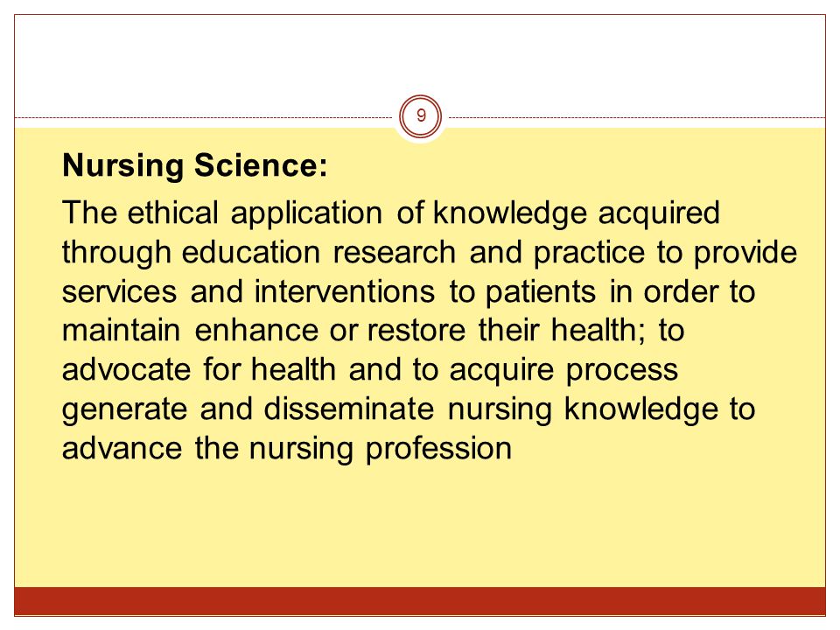Click the word 'patients'
This screenshot has height=630, width=840.
(541, 293)
